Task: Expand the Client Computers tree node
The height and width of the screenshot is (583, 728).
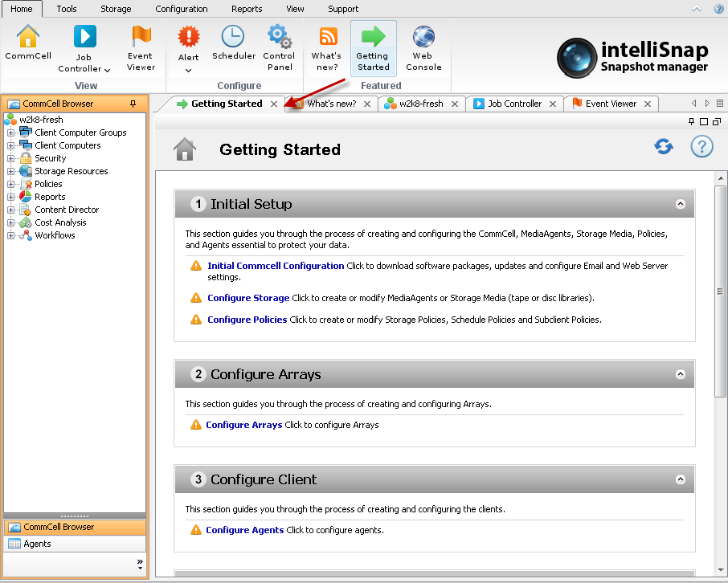Action: tap(11, 145)
